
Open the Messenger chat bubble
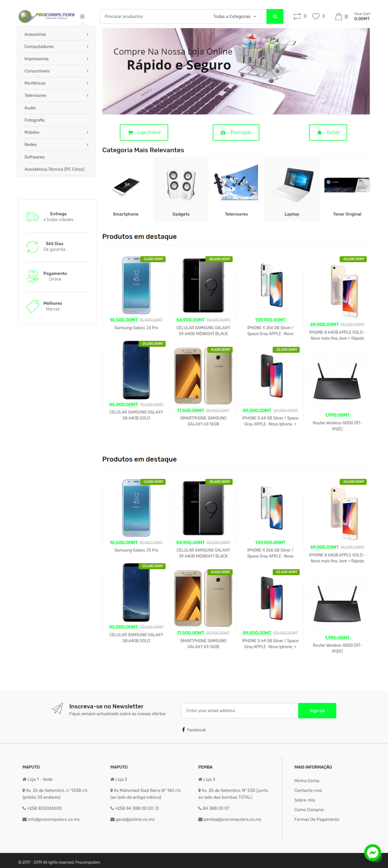coord(373,852)
